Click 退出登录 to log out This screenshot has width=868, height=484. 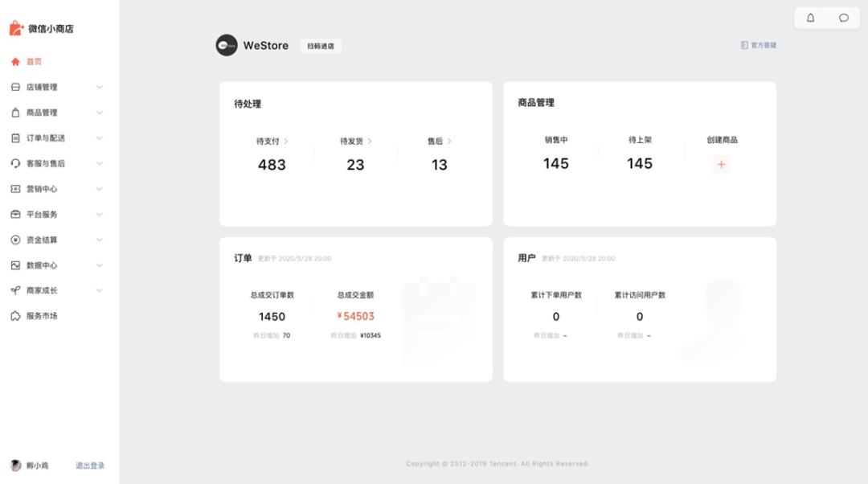click(90, 466)
